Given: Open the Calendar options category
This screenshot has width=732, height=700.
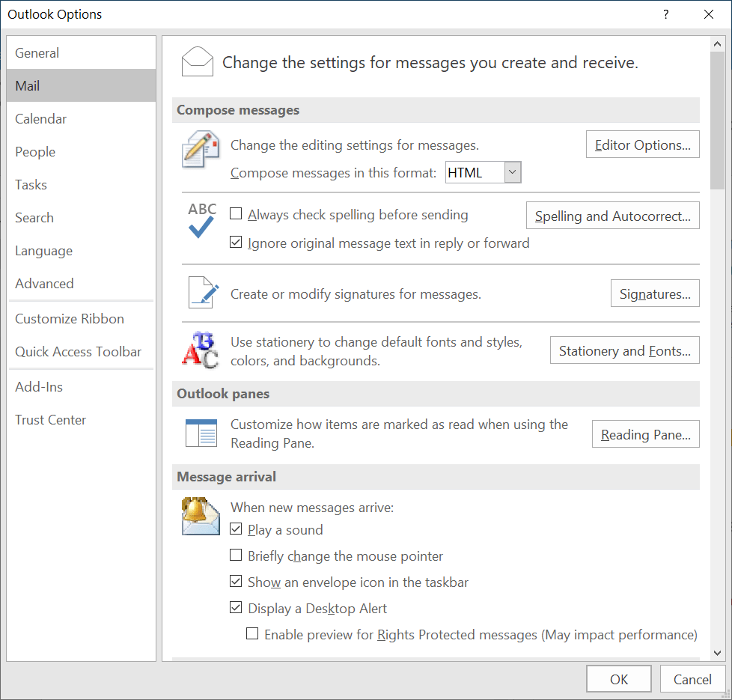Looking at the screenshot, I should point(82,118).
